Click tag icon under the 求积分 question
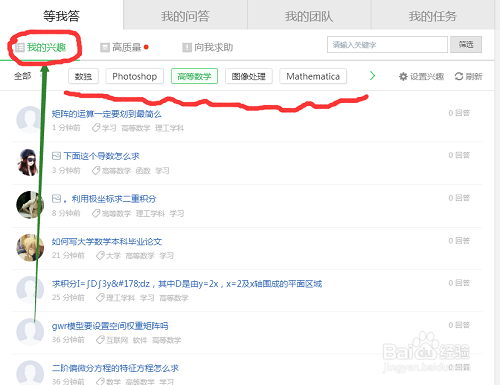This screenshot has height=385, width=500. coord(100,297)
